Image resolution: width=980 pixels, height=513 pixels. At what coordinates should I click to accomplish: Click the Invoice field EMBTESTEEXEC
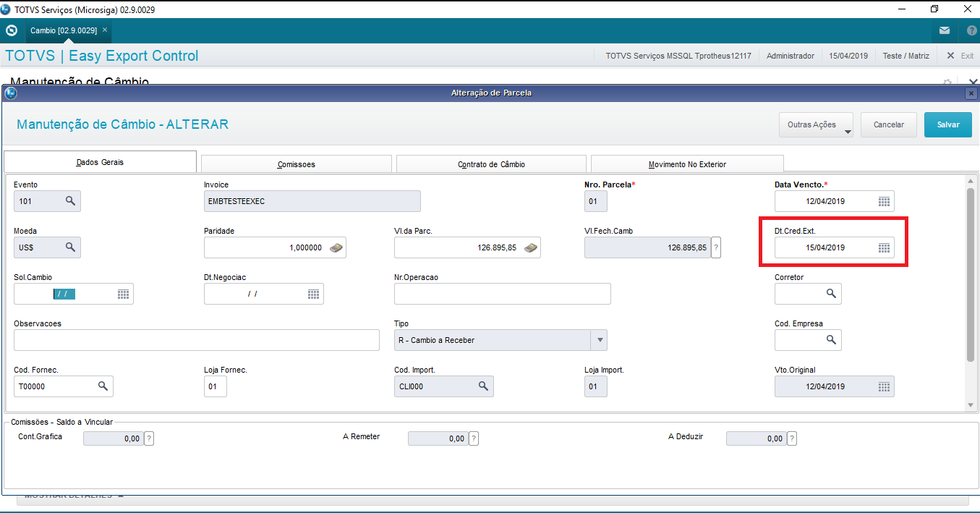click(x=312, y=201)
